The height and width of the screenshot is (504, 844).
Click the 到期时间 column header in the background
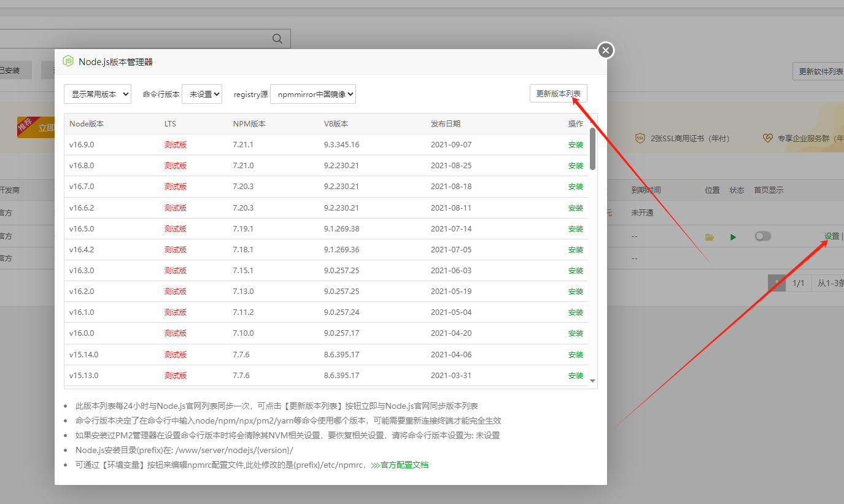pyautogui.click(x=646, y=190)
